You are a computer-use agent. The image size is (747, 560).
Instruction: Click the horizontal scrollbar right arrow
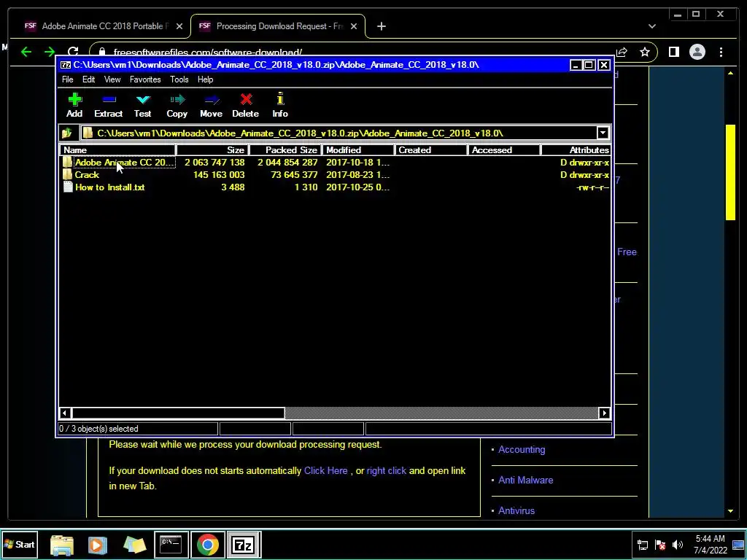click(604, 413)
